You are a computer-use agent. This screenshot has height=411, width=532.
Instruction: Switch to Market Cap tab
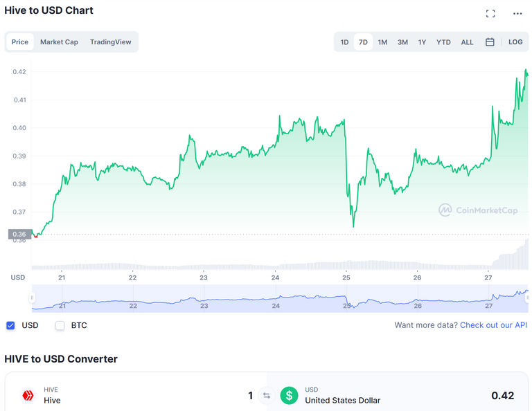59,42
